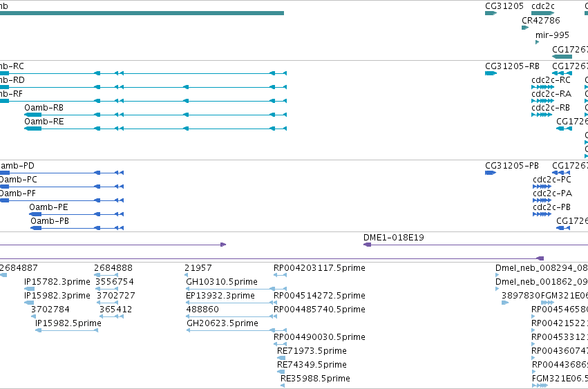This screenshot has height=389, width=588.
Task: Click the Dmel_neb_001862 feature label
Action: (x=542, y=282)
